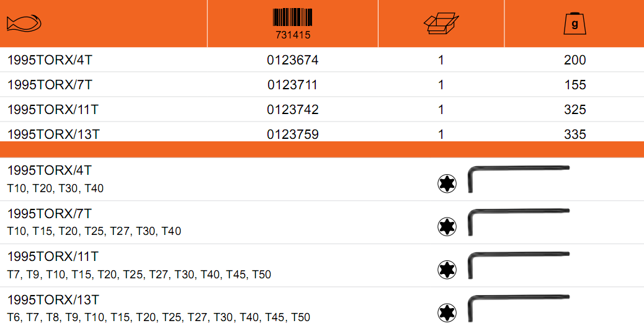Select product code 1995TORX/7T in top table

(50, 85)
